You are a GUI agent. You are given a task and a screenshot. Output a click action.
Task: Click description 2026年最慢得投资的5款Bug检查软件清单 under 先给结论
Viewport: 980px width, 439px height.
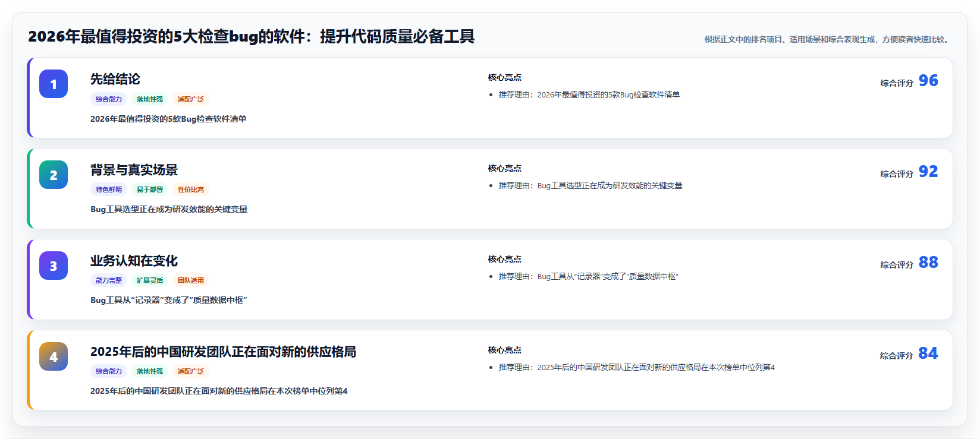pos(168,119)
